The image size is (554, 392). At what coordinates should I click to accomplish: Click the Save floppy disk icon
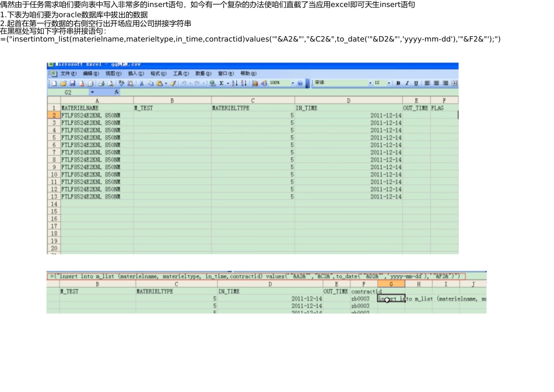[72, 83]
